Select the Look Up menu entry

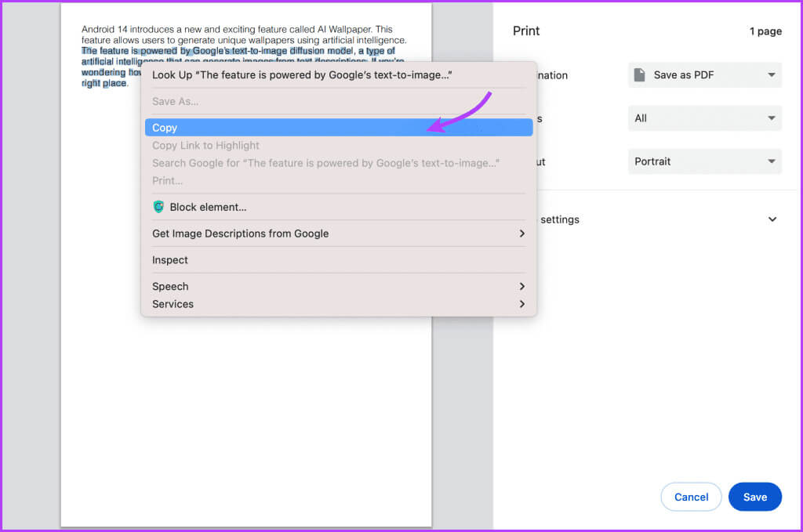click(339, 74)
